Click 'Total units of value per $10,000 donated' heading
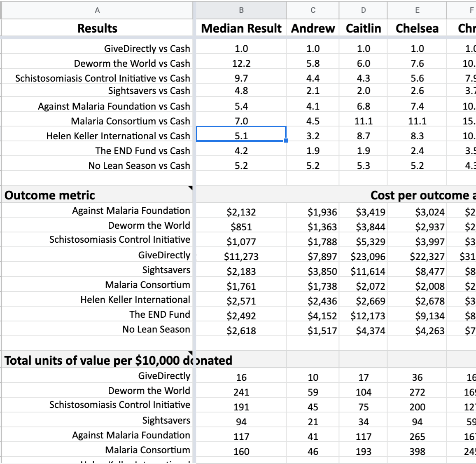 click(118, 361)
